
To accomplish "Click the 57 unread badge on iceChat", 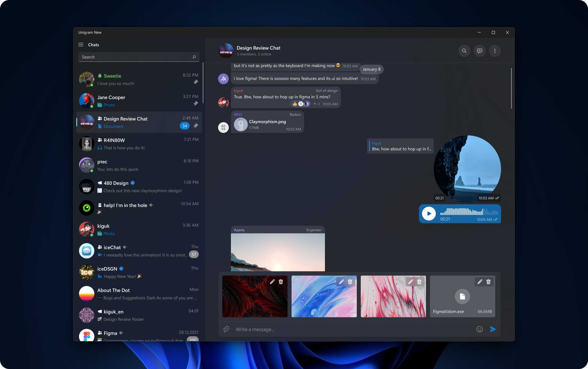I will point(194,254).
